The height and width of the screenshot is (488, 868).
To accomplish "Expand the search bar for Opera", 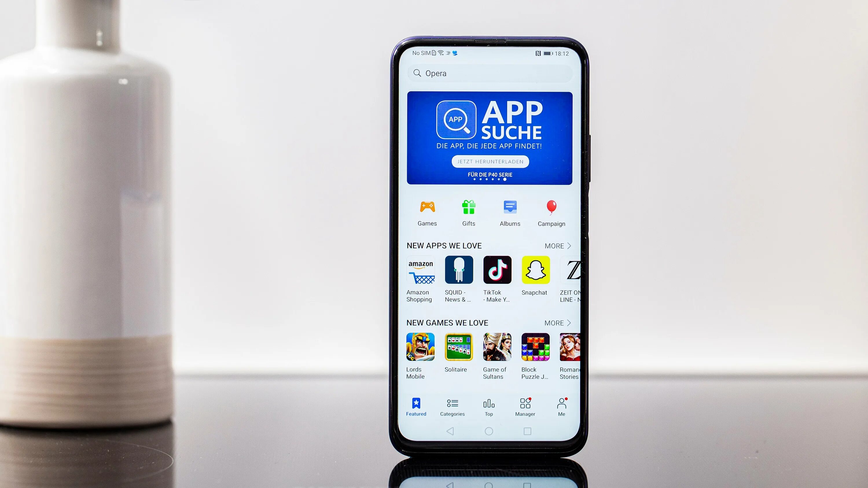I will pyautogui.click(x=489, y=73).
